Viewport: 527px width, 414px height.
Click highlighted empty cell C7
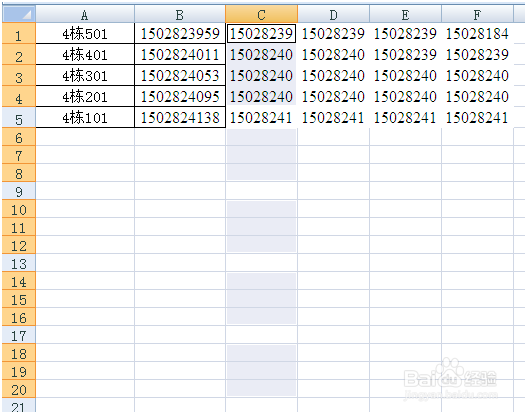click(x=261, y=155)
